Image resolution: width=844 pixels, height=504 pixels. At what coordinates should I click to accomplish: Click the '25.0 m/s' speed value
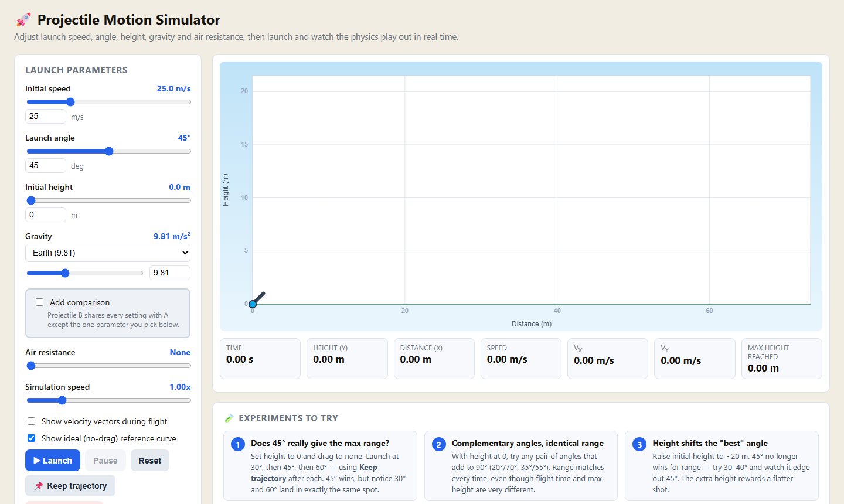173,88
